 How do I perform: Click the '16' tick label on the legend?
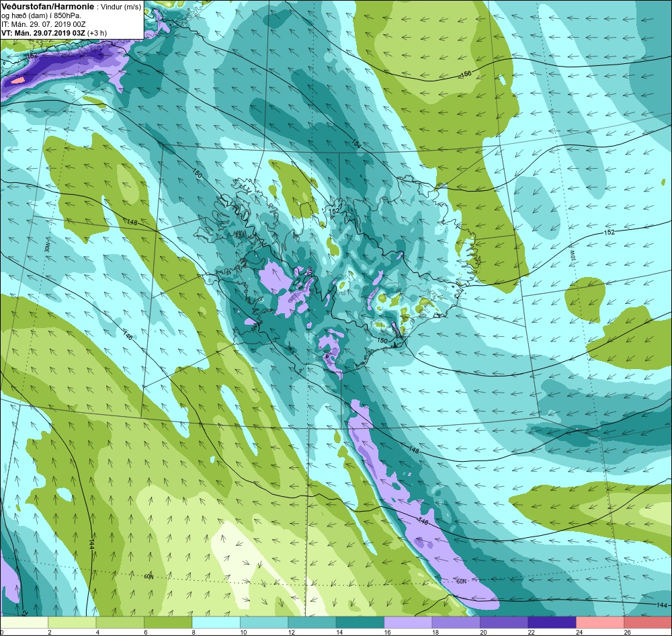tap(387, 632)
